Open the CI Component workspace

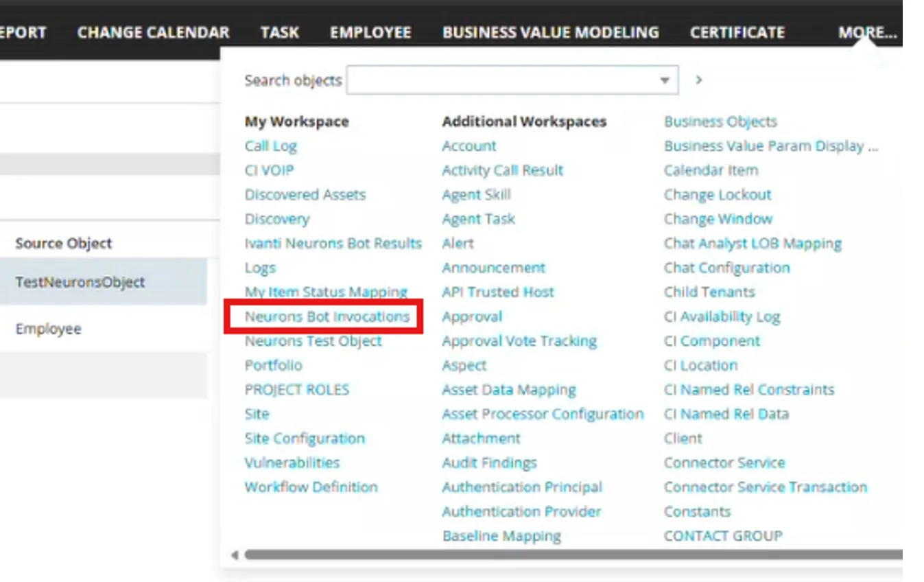pos(712,340)
